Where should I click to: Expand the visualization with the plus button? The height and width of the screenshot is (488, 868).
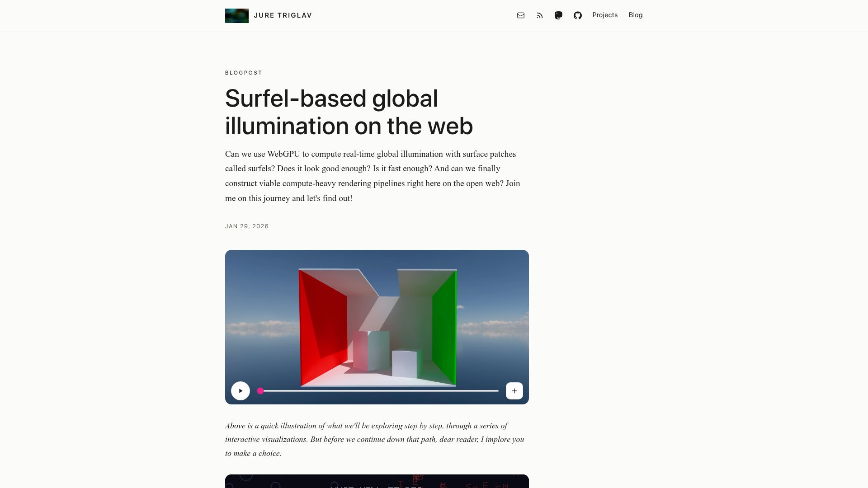514,391
